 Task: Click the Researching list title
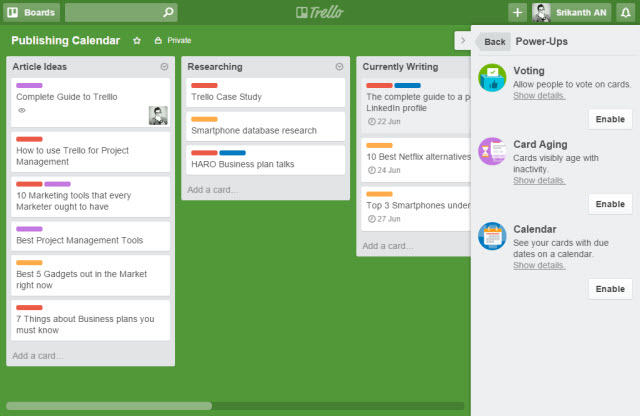coord(215,67)
